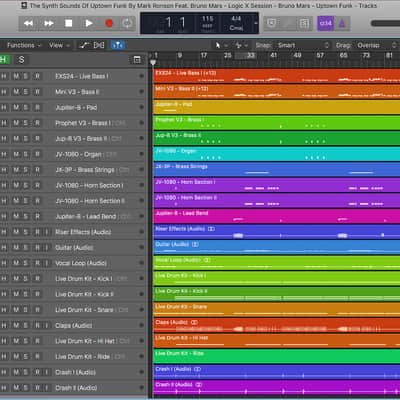The image size is (400, 400).
Task: Open the View menu
Action: point(59,45)
